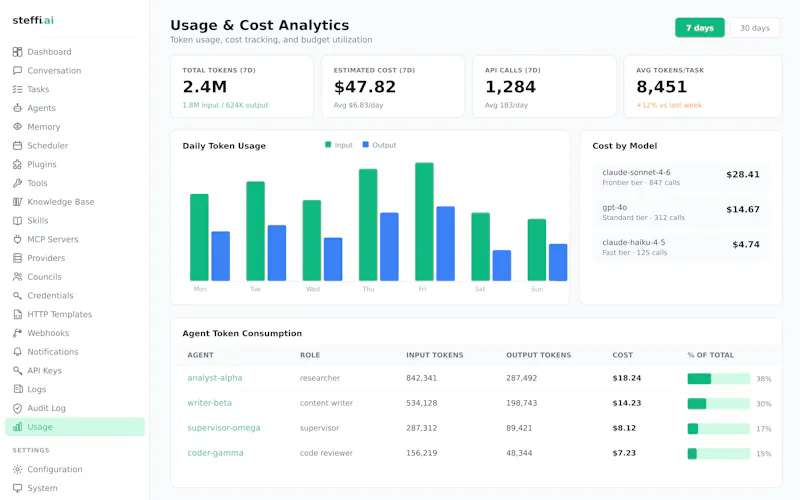Click coder-gamma's 15% progress bar
This screenshot has height=500, width=800.
pyautogui.click(x=718, y=454)
